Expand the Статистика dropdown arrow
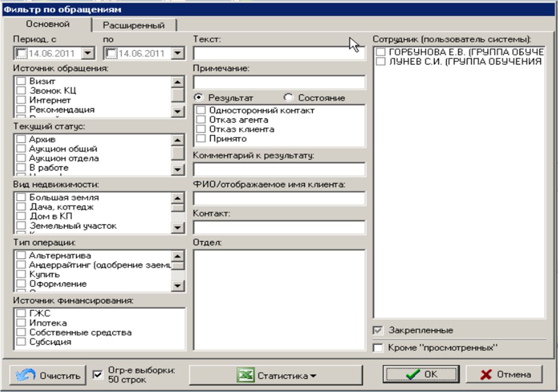Viewport: 558px width, 392px height. (x=313, y=376)
